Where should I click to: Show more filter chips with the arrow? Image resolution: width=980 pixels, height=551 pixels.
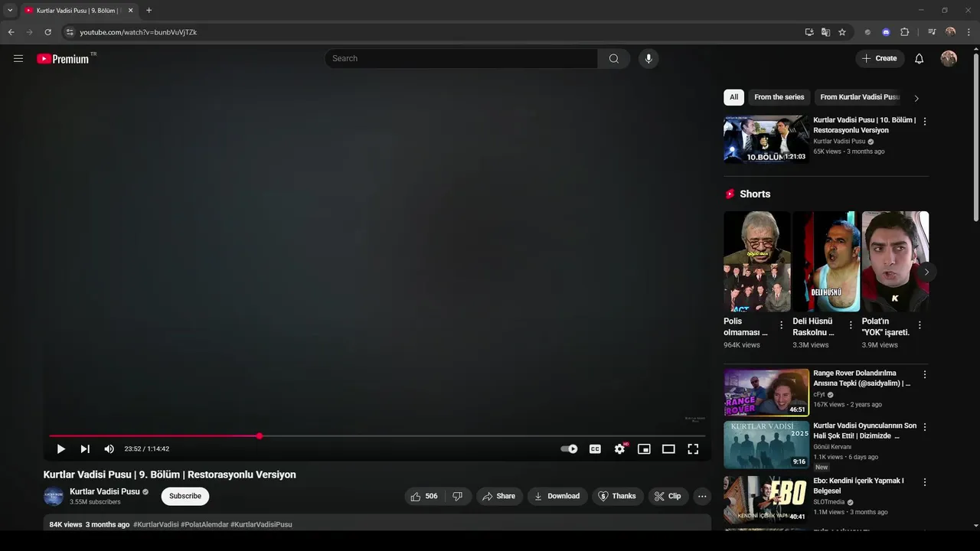click(916, 98)
